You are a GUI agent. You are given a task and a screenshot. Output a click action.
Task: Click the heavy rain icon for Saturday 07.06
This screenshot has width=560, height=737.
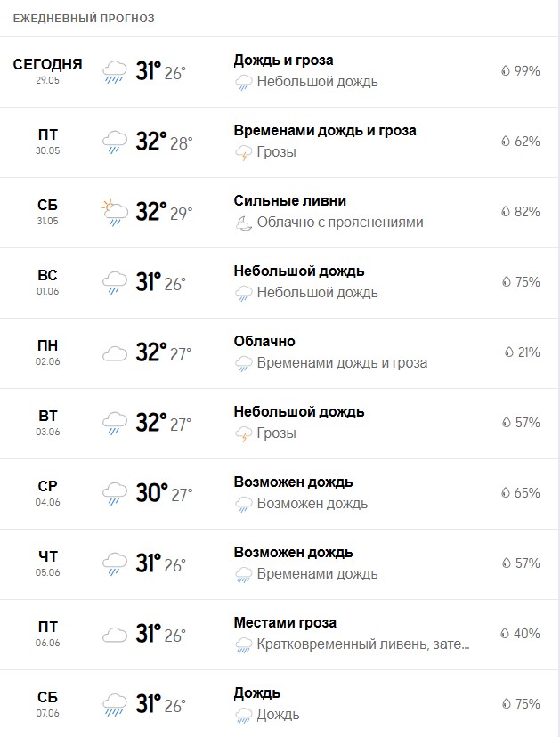[x=115, y=705]
